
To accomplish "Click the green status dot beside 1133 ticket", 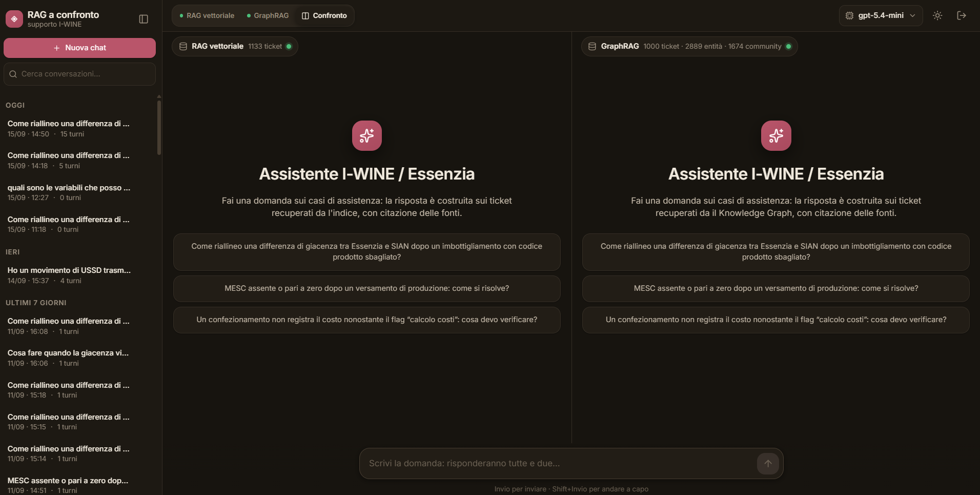I will coord(289,46).
